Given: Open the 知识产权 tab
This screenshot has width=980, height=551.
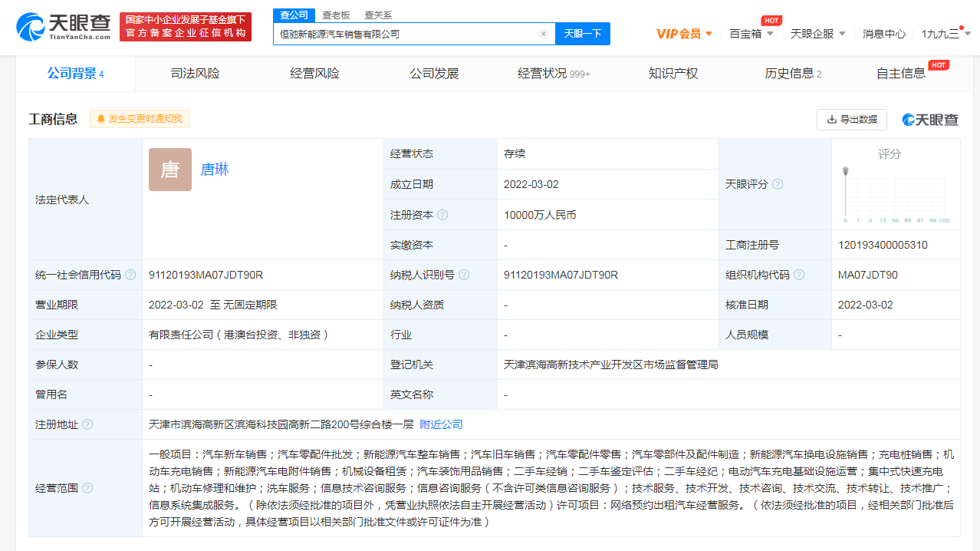Looking at the screenshot, I should click(x=673, y=74).
